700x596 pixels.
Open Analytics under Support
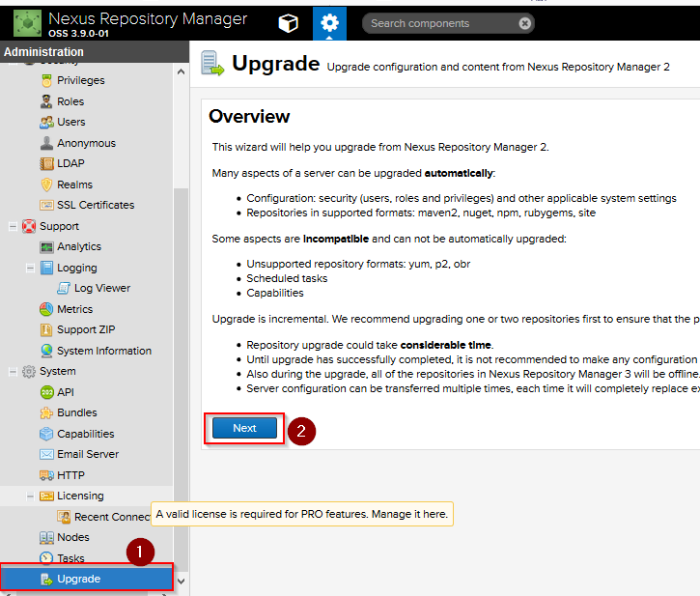(x=78, y=246)
